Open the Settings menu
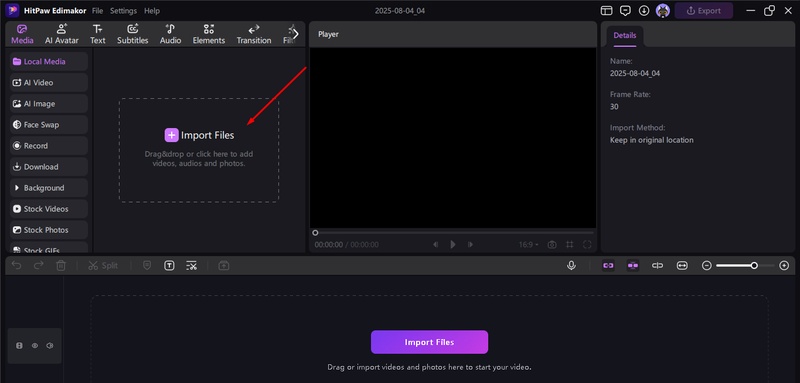 (123, 11)
